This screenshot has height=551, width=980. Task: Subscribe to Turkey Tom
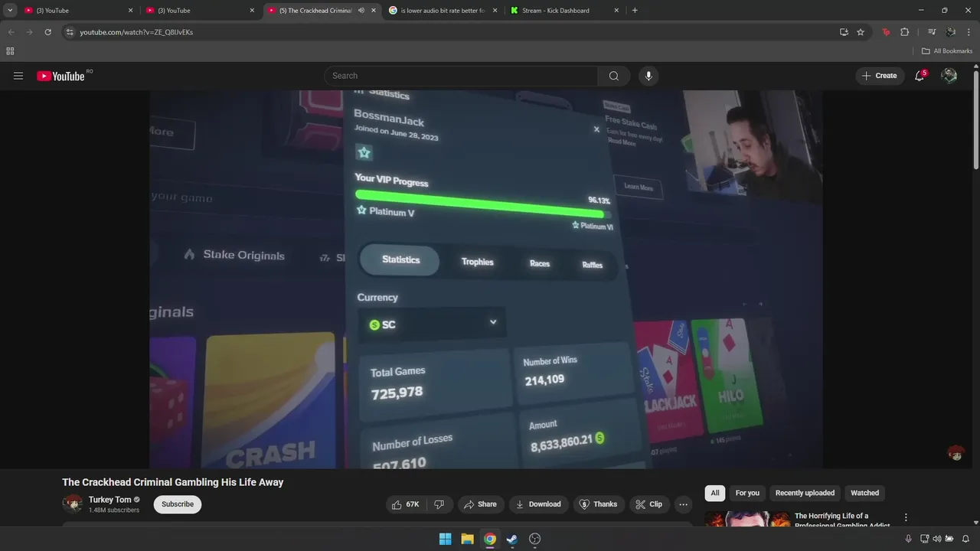click(178, 504)
